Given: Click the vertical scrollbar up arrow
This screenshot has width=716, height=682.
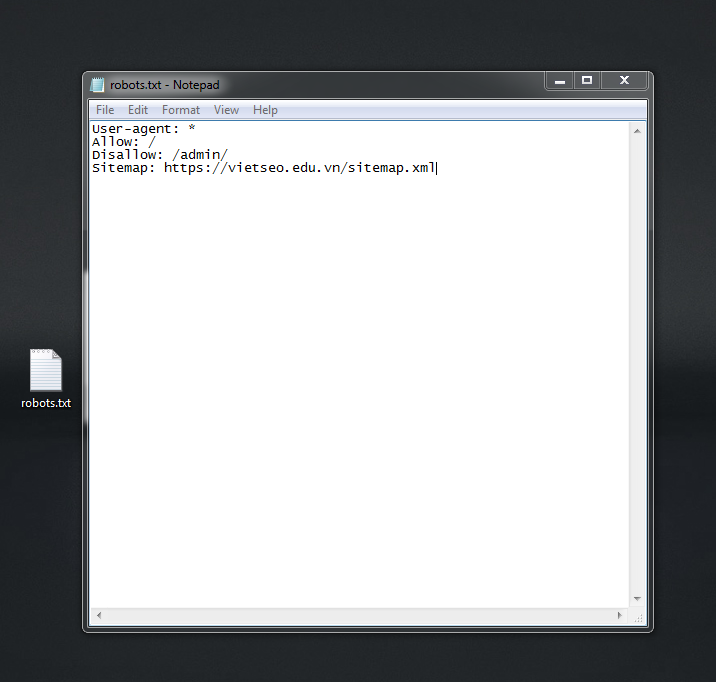Looking at the screenshot, I should (638, 130).
